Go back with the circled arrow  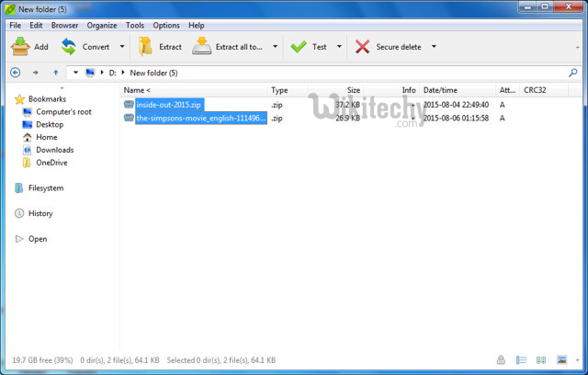16,73
